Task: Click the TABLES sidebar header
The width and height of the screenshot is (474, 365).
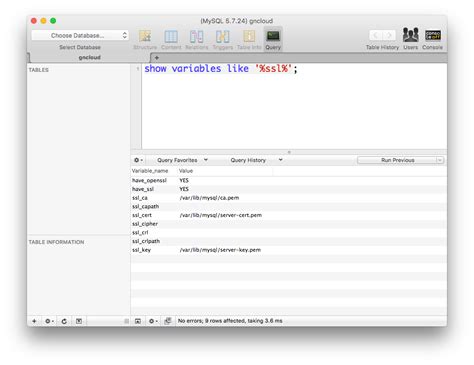Action: 39,70
